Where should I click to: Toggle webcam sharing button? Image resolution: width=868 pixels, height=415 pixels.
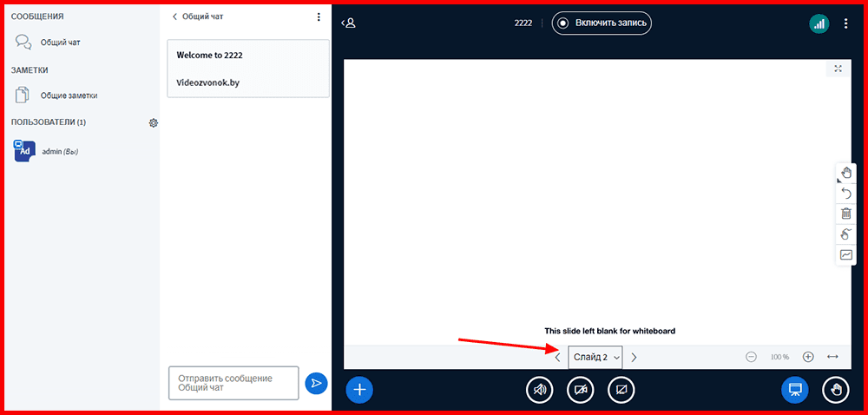[581, 390]
